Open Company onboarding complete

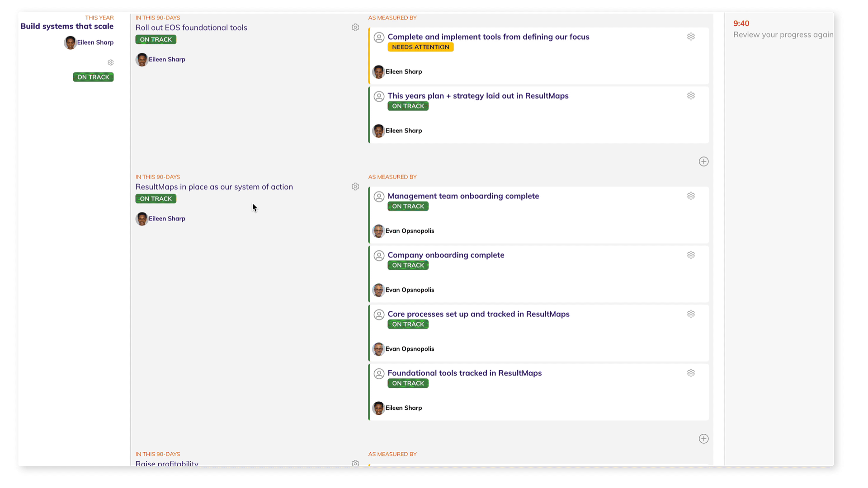coord(446,255)
